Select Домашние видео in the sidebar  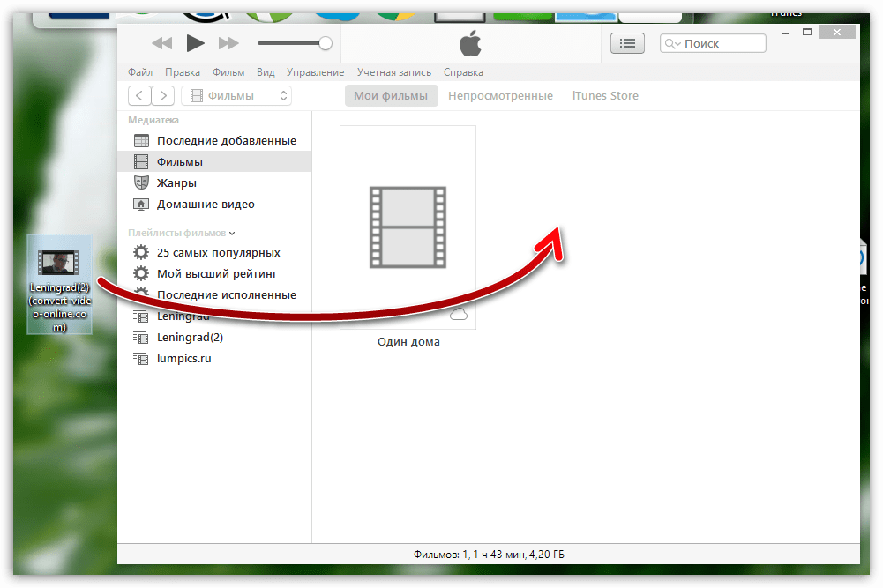pyautogui.click(x=205, y=205)
